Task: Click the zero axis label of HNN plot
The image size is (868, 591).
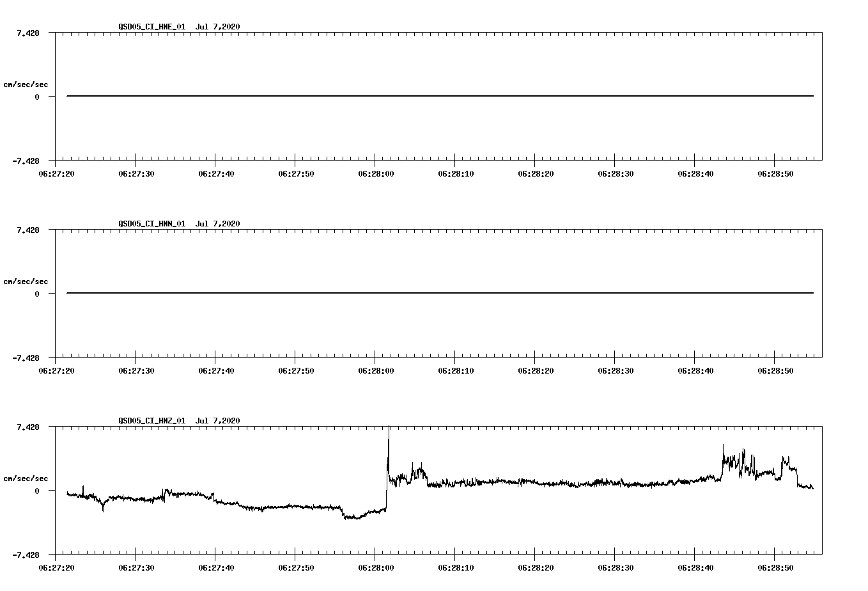Action: (37, 294)
